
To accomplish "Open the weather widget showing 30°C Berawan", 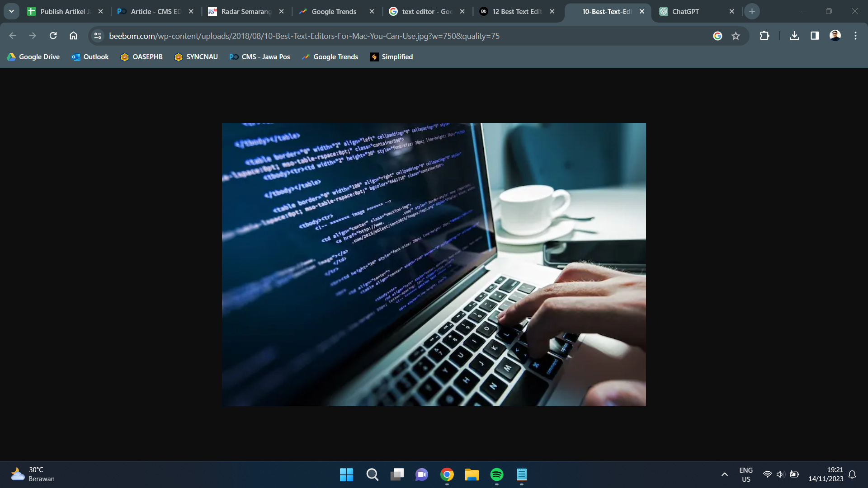I will [x=32, y=474].
